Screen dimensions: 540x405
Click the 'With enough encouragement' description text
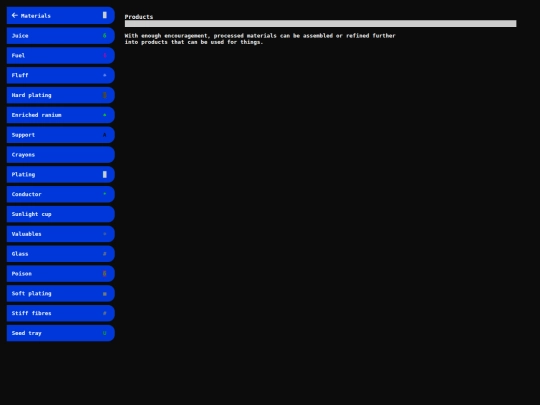pyautogui.click(x=260, y=39)
